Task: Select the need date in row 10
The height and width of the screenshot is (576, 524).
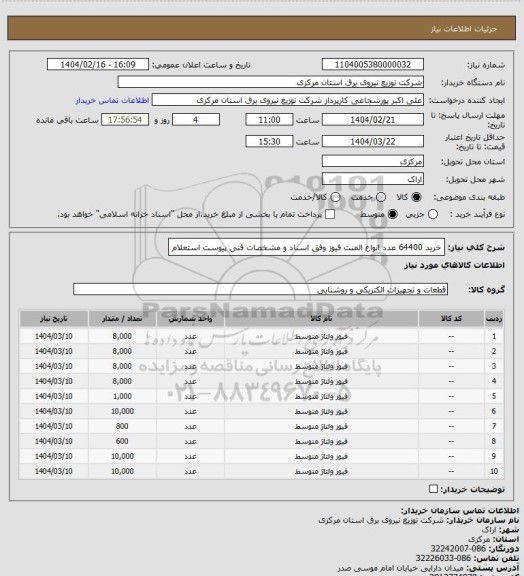Action: [54, 471]
